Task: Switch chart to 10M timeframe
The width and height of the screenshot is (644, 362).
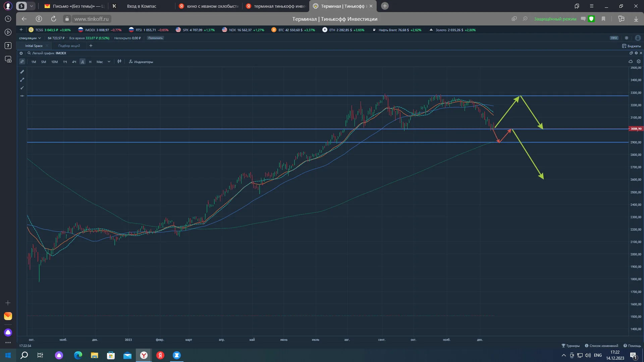Action: click(x=54, y=62)
